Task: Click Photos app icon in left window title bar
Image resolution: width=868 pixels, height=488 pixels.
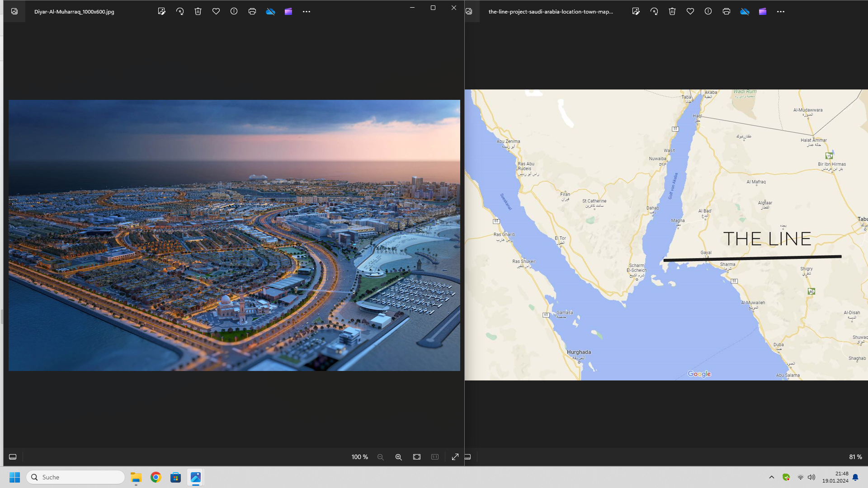Action: pos(14,12)
